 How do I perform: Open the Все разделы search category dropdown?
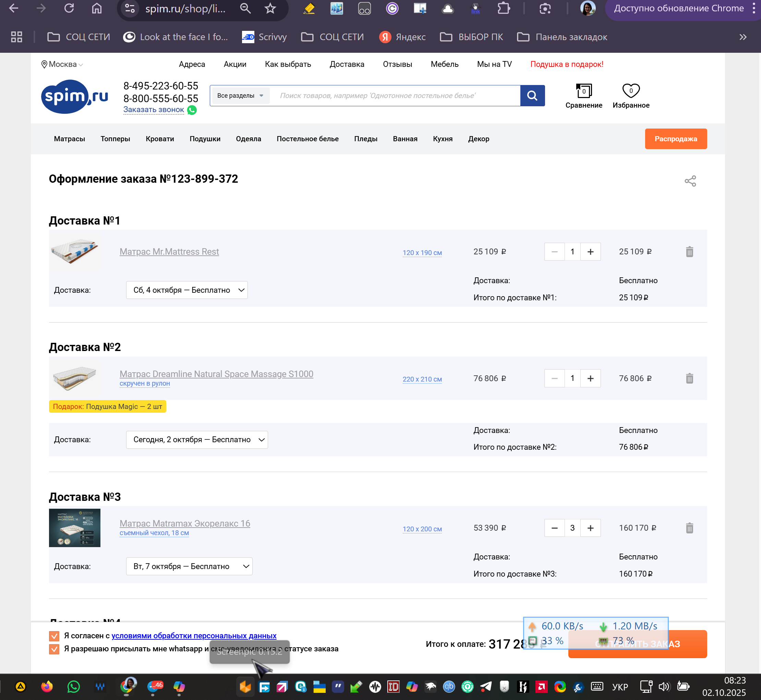point(240,95)
